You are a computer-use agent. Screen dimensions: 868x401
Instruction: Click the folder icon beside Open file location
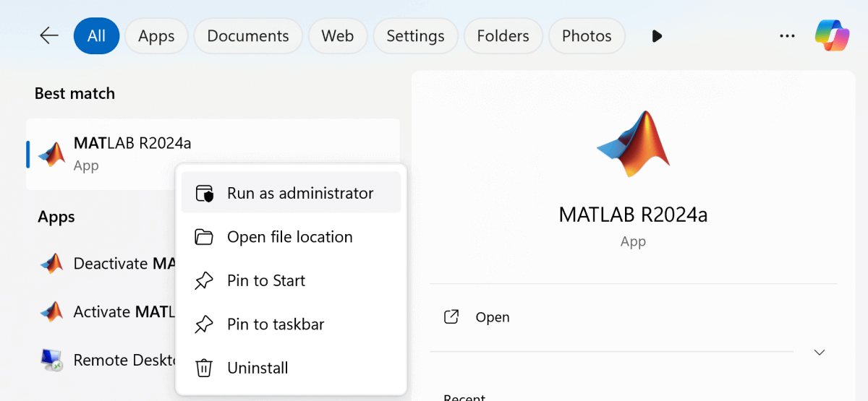pos(205,237)
